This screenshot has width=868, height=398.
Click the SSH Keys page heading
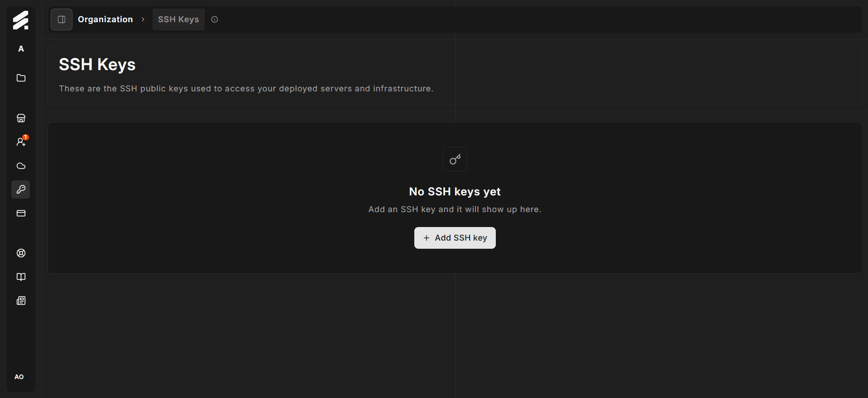(x=97, y=65)
